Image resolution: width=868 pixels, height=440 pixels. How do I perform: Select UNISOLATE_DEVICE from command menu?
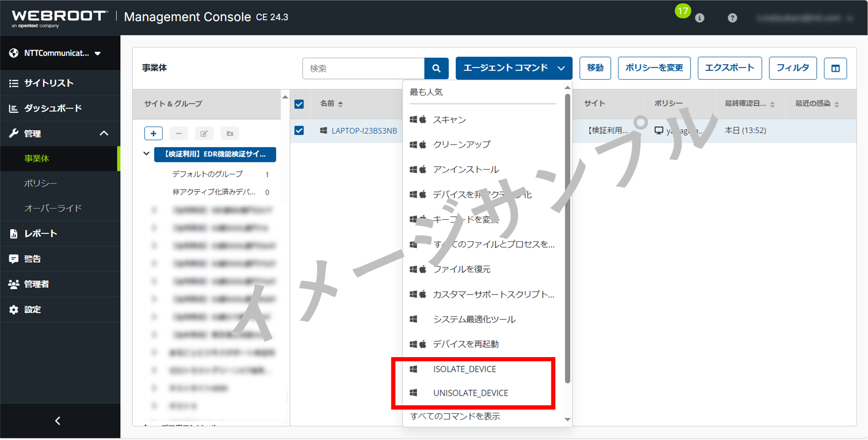pos(470,393)
